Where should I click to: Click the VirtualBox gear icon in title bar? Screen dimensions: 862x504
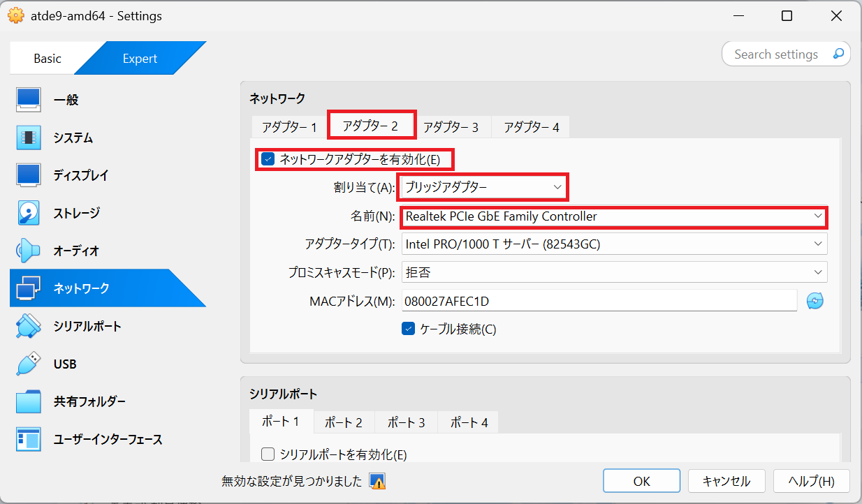pos(15,15)
